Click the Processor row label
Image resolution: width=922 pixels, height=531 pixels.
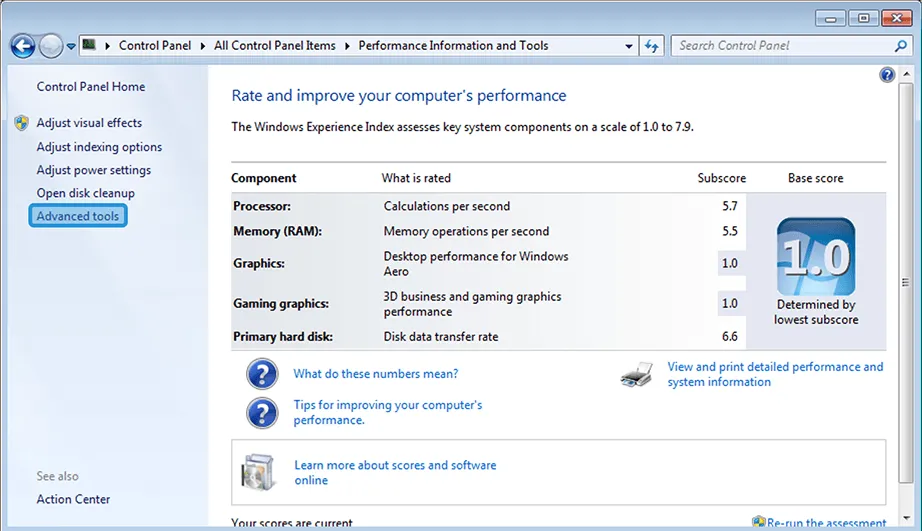(262, 206)
